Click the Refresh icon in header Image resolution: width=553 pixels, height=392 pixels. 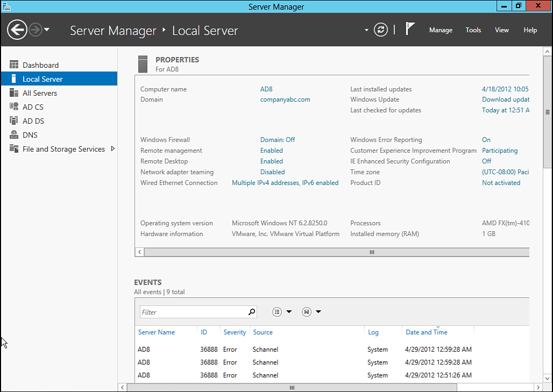tap(381, 30)
